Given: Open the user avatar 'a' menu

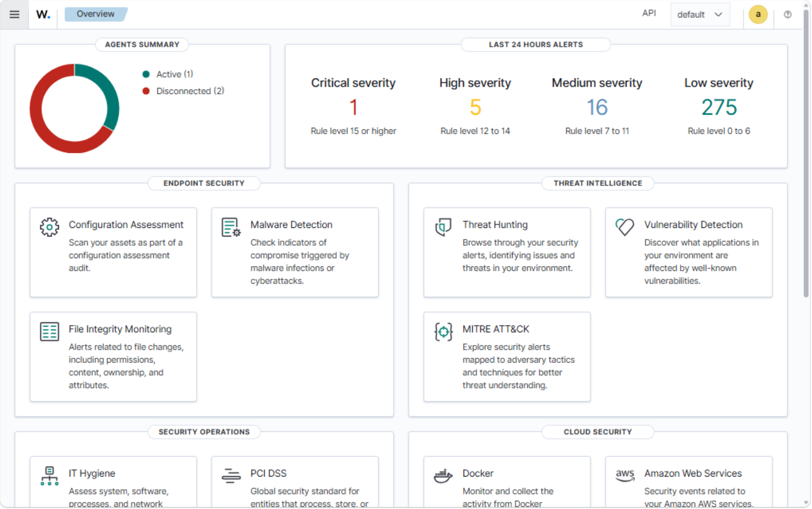Looking at the screenshot, I should [758, 14].
